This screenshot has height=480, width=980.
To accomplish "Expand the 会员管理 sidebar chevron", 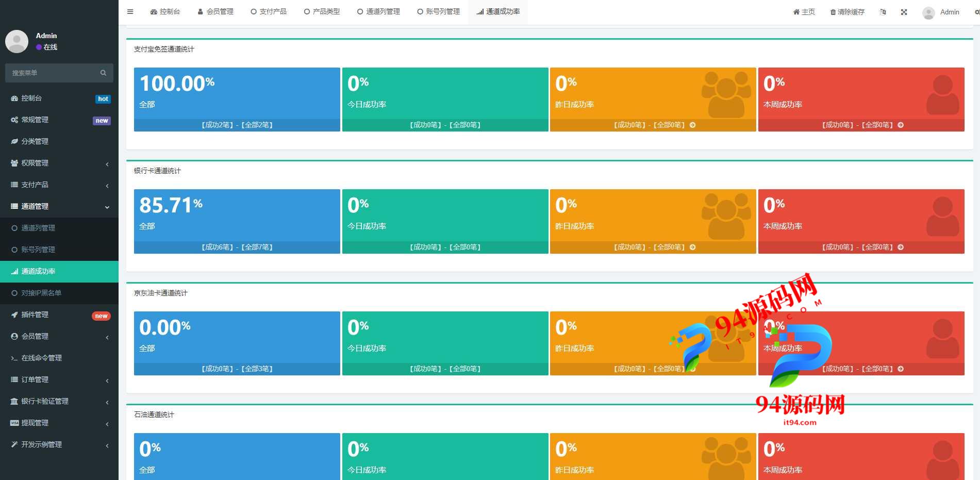I will click(107, 337).
